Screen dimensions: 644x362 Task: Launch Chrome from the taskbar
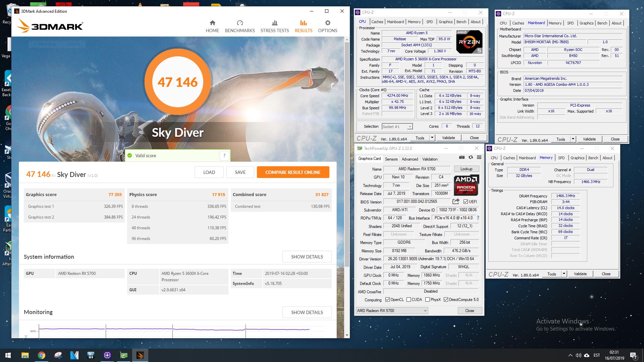42,355
